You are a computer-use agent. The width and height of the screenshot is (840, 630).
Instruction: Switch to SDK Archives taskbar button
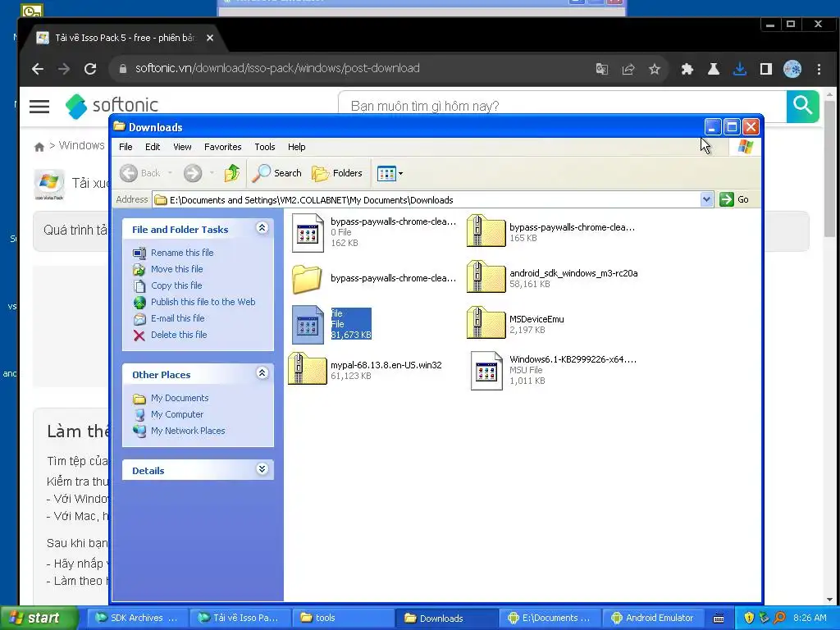pos(136,618)
